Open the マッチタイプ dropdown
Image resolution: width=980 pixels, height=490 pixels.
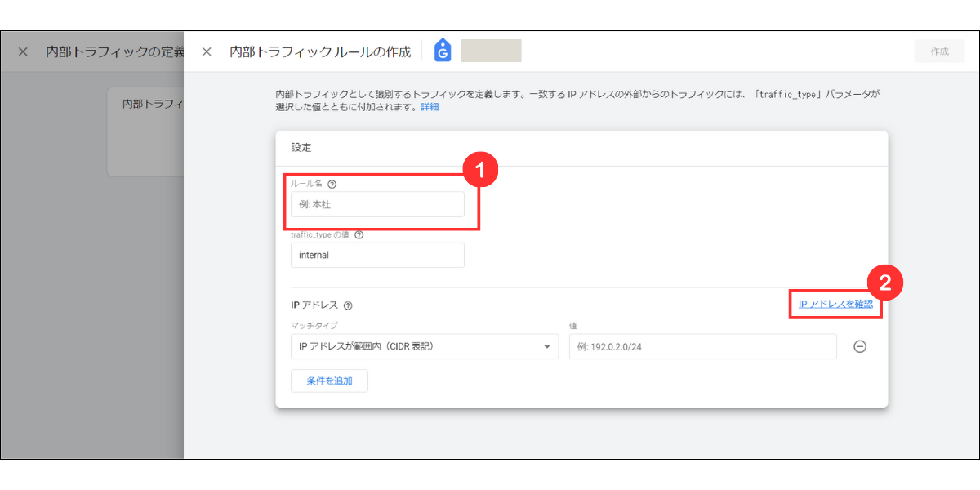[425, 346]
